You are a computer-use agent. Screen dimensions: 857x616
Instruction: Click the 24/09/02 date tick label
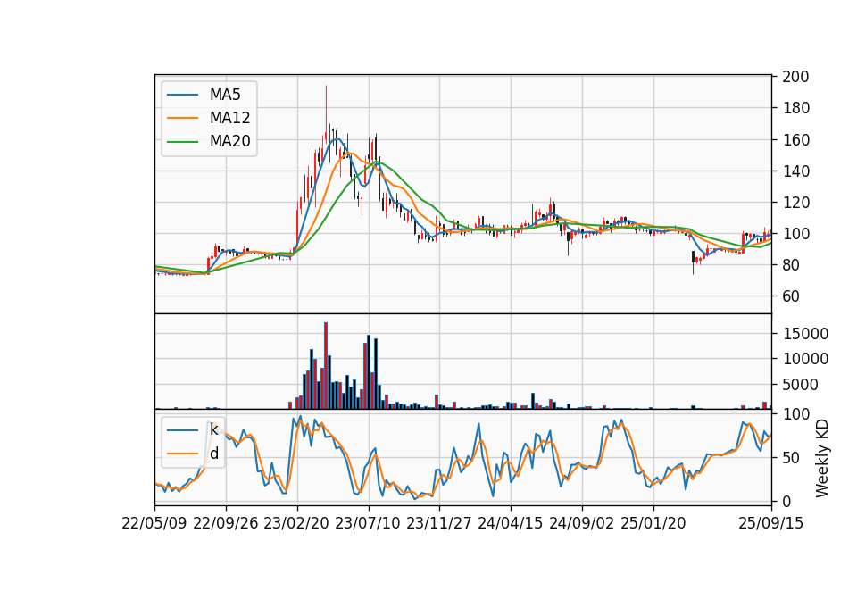[581, 523]
